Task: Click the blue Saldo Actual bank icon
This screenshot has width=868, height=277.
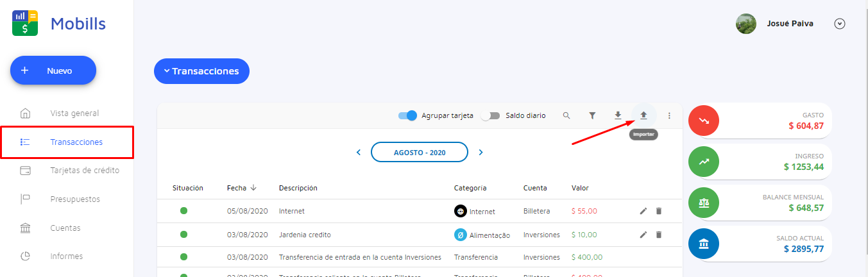Action: pos(704,244)
